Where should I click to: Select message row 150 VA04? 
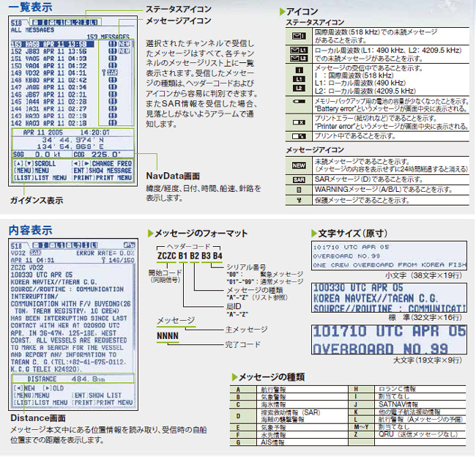pos(49,66)
